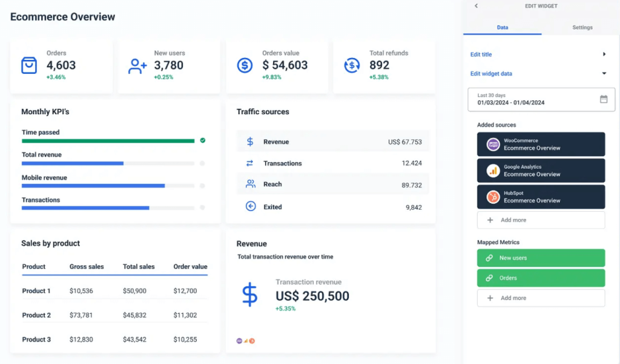Image resolution: width=620 pixels, height=364 pixels.
Task: Open the calendar icon in date field
Action: pos(604,99)
